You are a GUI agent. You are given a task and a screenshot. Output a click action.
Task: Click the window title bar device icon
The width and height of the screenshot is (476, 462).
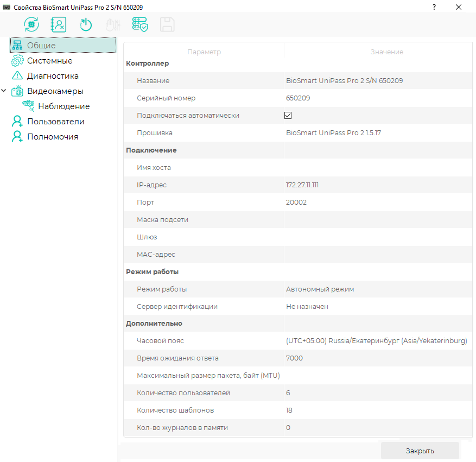point(7,7)
